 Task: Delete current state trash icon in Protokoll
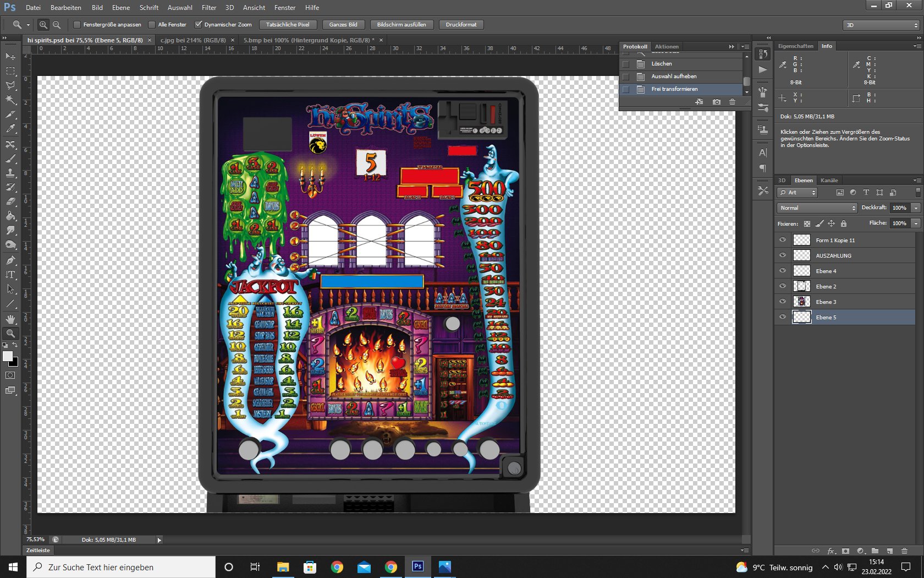coord(732,102)
